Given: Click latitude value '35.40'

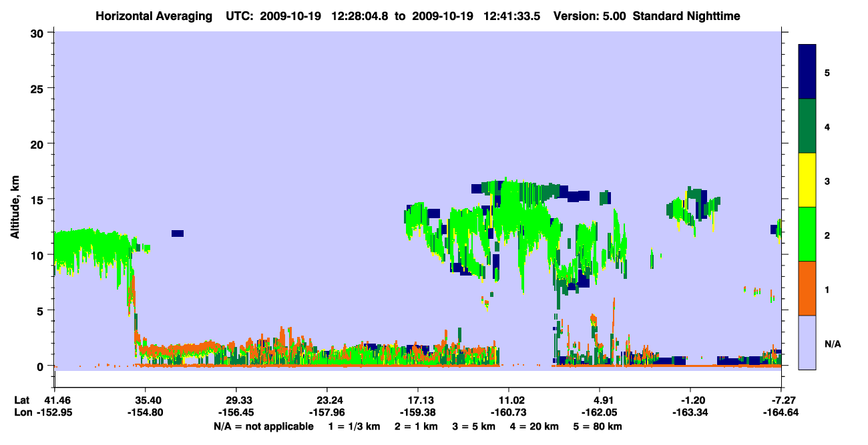Looking at the screenshot, I should (x=145, y=400).
